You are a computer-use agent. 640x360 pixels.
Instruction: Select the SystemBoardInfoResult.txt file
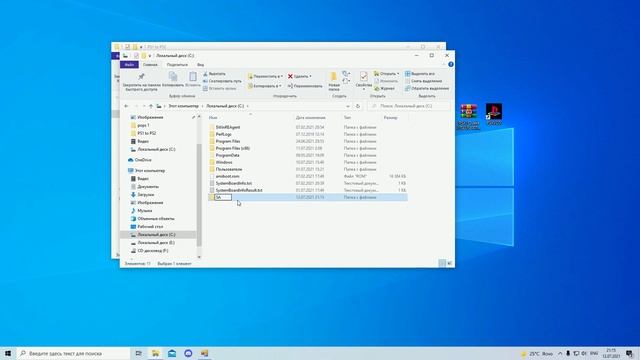[x=239, y=190]
